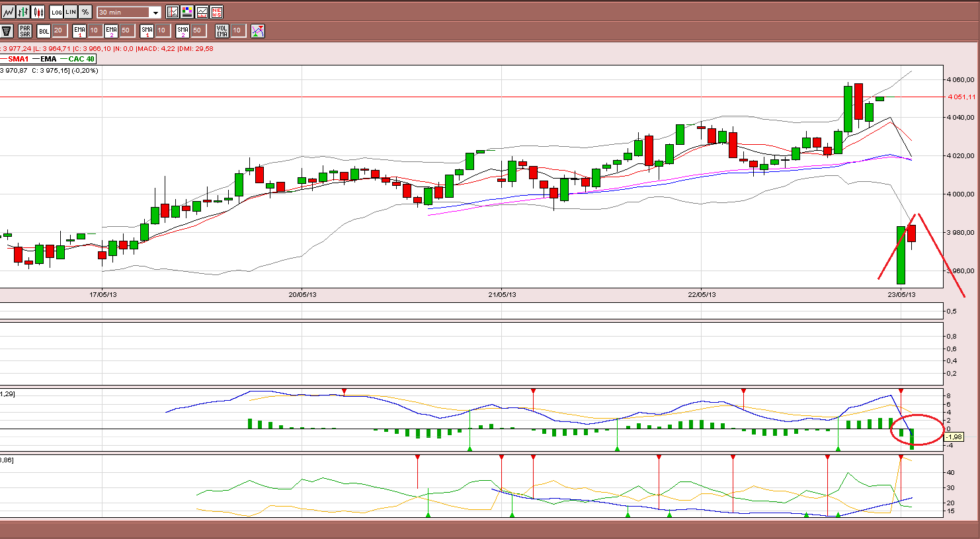Toggle the VOL EMA indicator

222,30
